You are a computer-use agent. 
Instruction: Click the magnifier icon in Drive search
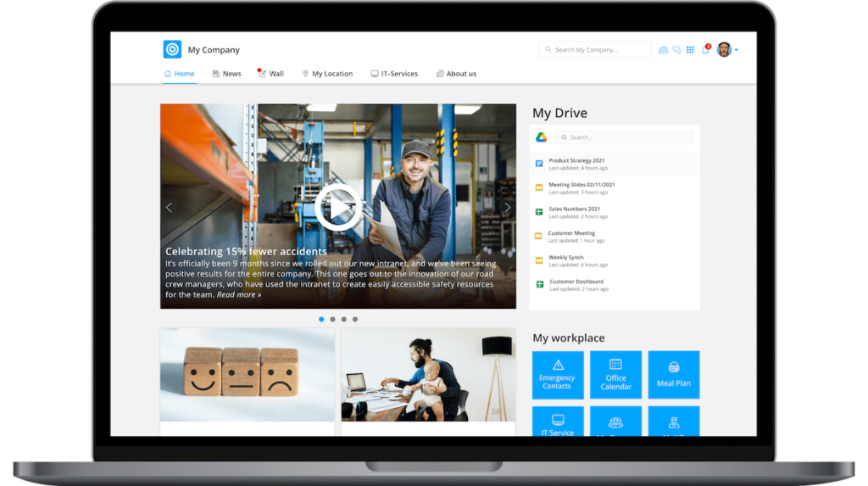tap(564, 137)
